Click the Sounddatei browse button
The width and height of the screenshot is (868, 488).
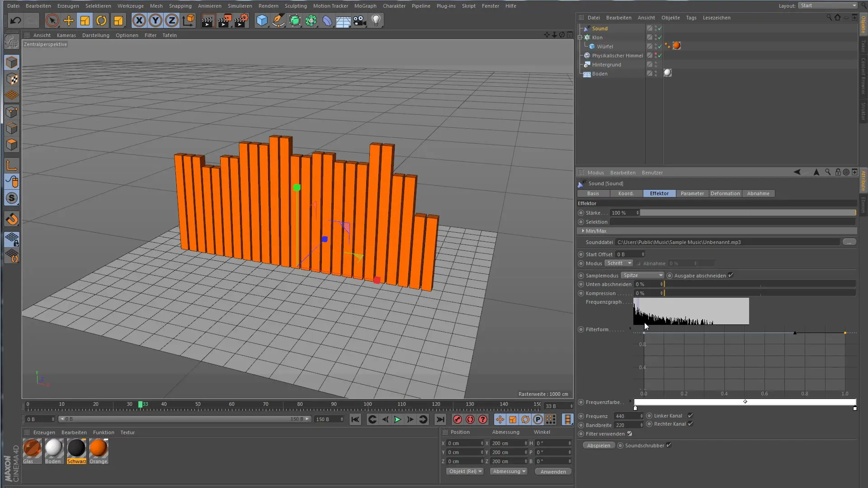849,242
